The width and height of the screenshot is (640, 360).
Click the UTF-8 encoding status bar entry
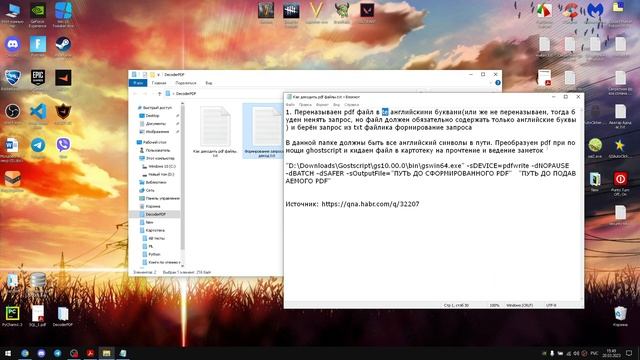(551, 305)
